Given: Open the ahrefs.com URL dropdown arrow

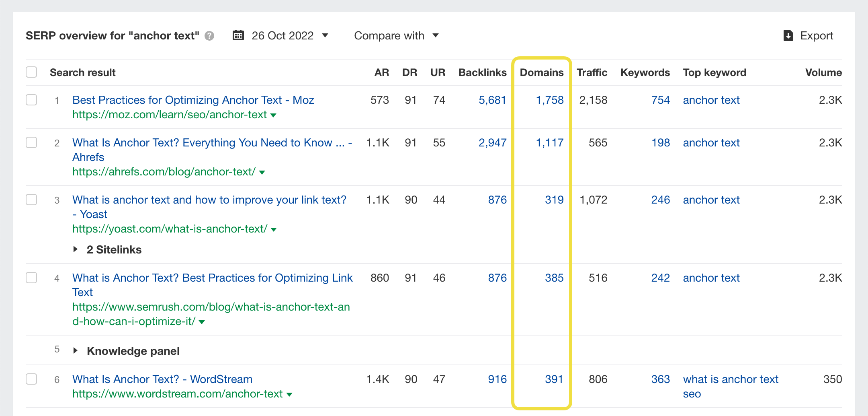Looking at the screenshot, I should click(x=262, y=173).
